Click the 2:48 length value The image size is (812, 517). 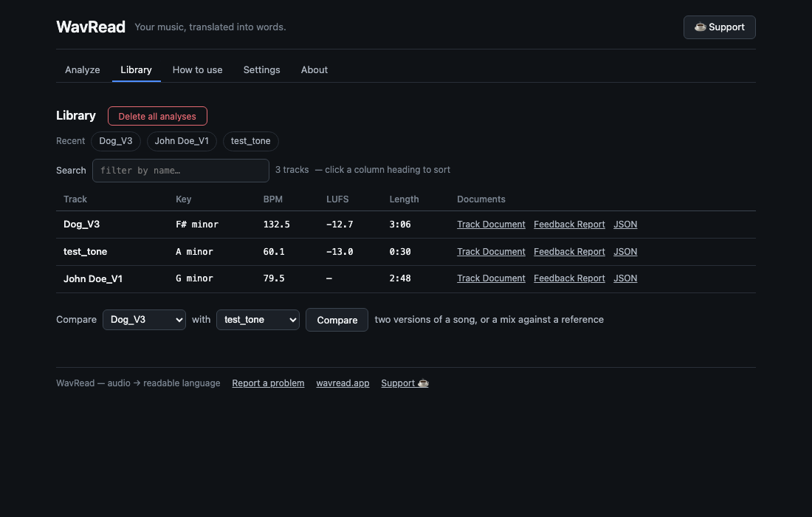tap(400, 278)
